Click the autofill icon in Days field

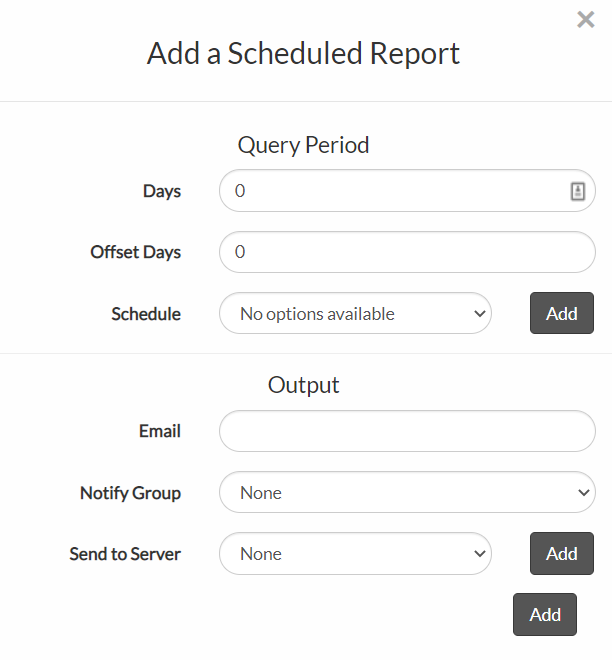coord(577,191)
